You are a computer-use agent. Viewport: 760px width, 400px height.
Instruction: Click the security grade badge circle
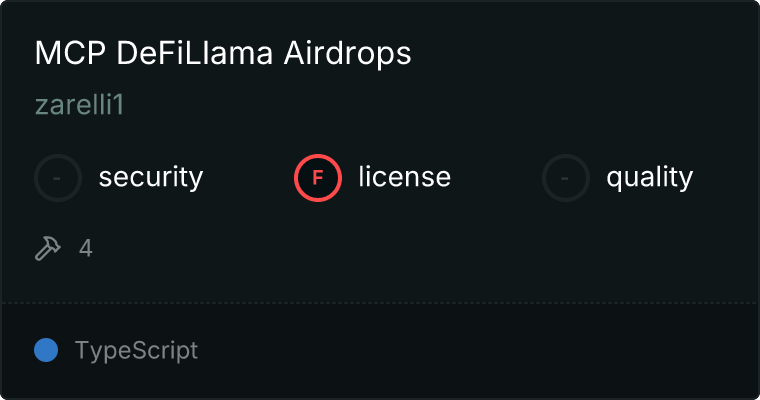pos(58,178)
